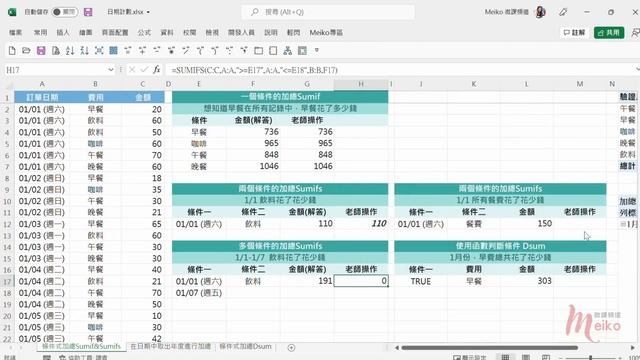Switch to Page Break Preview icon
Image resolution: width=640 pixels, height=360 pixels.
pos(546,357)
